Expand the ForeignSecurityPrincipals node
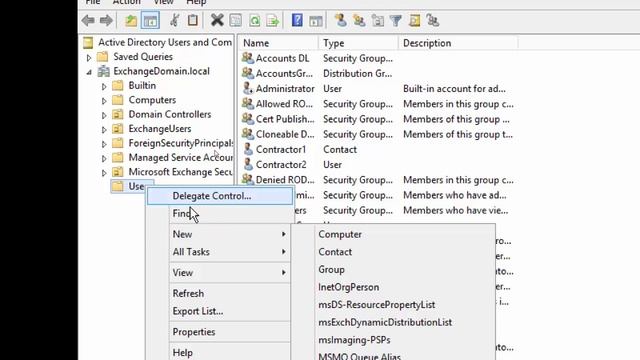This screenshot has height=360, width=640. pos(104,144)
